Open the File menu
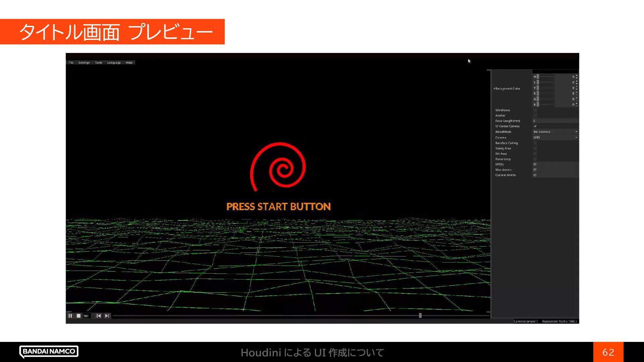This screenshot has height=362, width=644. tap(71, 63)
